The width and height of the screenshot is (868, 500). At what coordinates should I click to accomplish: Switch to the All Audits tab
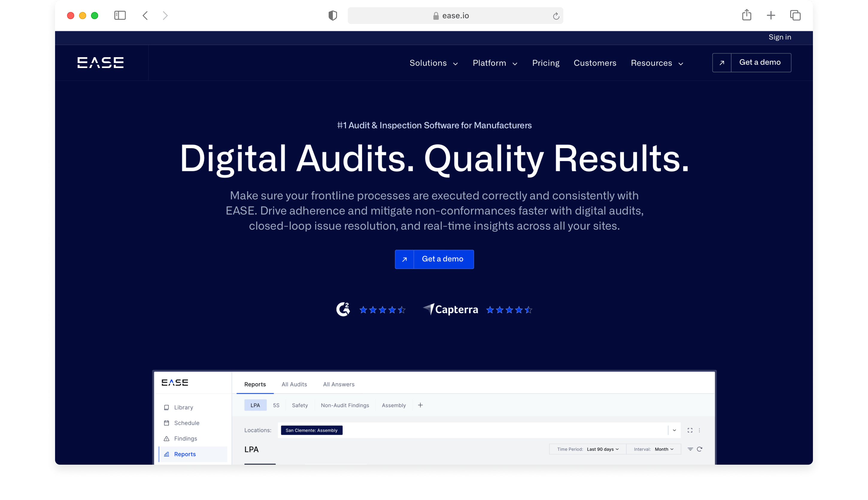294,384
